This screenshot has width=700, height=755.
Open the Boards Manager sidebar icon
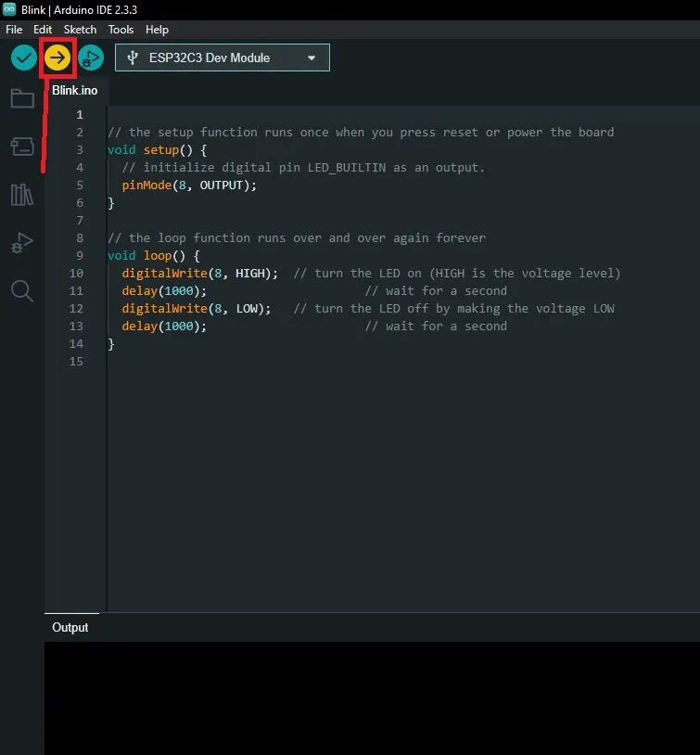pos(22,147)
